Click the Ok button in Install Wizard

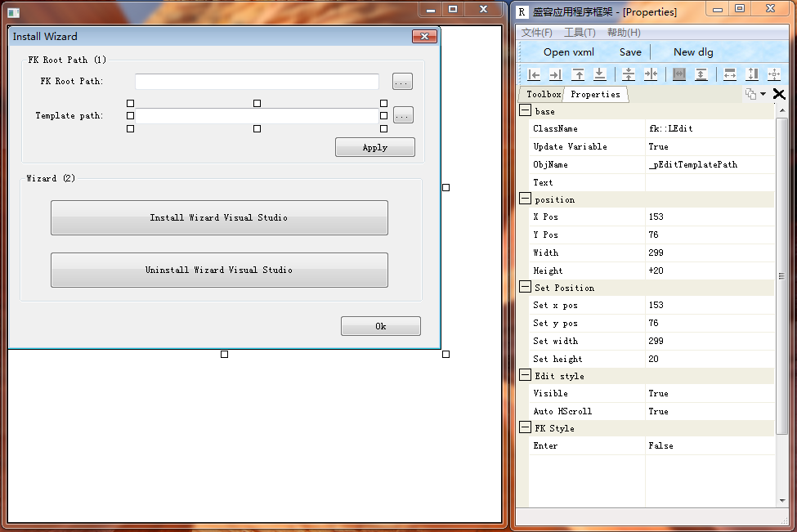pyautogui.click(x=381, y=326)
